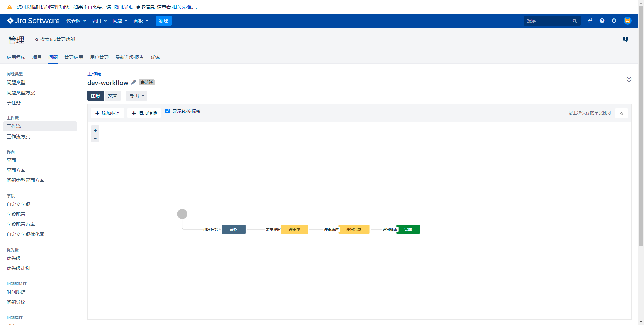Expand the 面板 navigation dropdown
The height and width of the screenshot is (325, 644).
141,21
